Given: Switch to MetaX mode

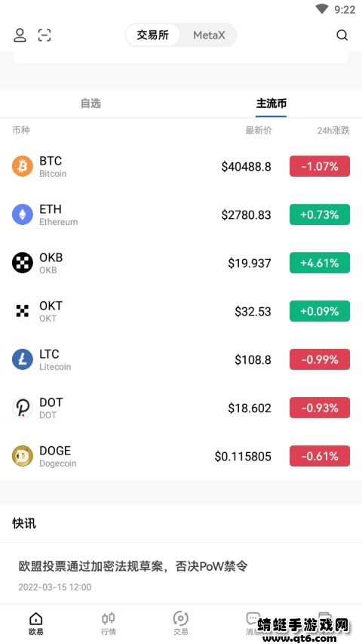Looking at the screenshot, I should coord(209,35).
